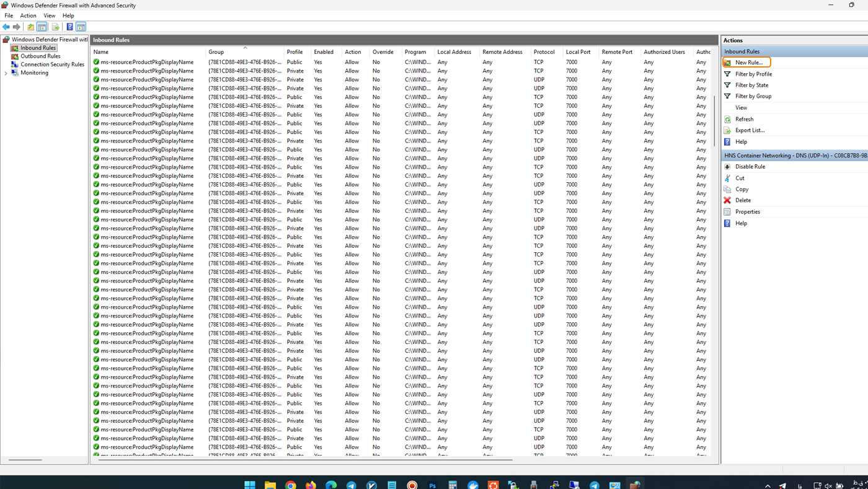
Task: Open Google Chrome from the taskbar
Action: [290, 485]
